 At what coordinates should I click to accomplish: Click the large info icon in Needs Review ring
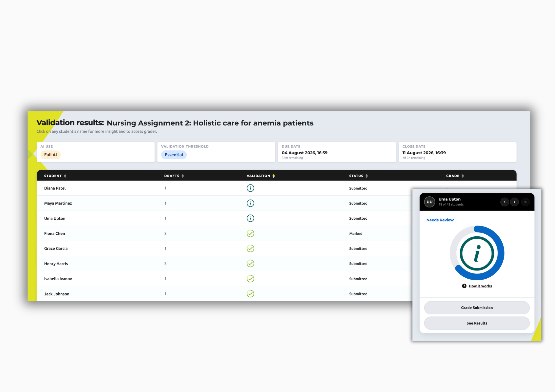click(x=477, y=253)
